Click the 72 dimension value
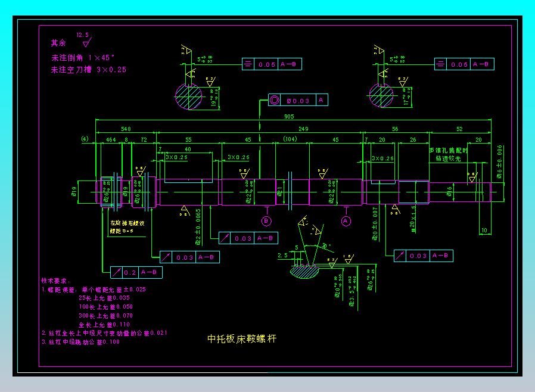The height and width of the screenshot is (392, 535). (144, 139)
